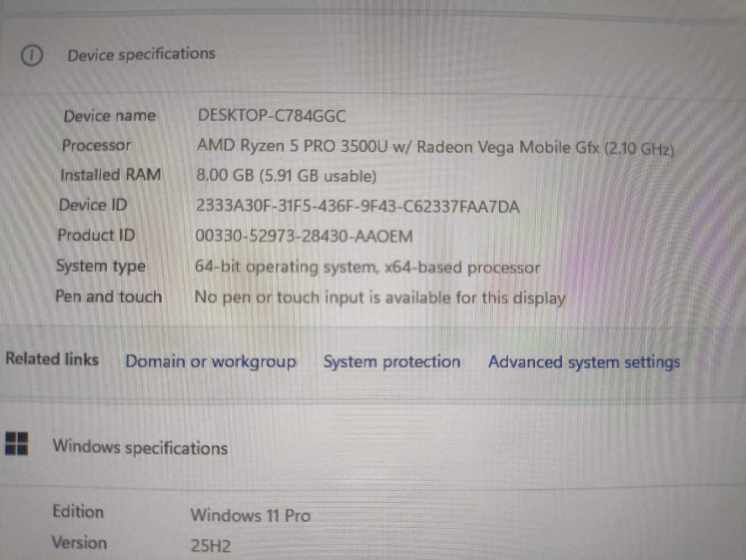The height and width of the screenshot is (560, 746).
Task: Expand the Windows specifications card
Action: 140,447
